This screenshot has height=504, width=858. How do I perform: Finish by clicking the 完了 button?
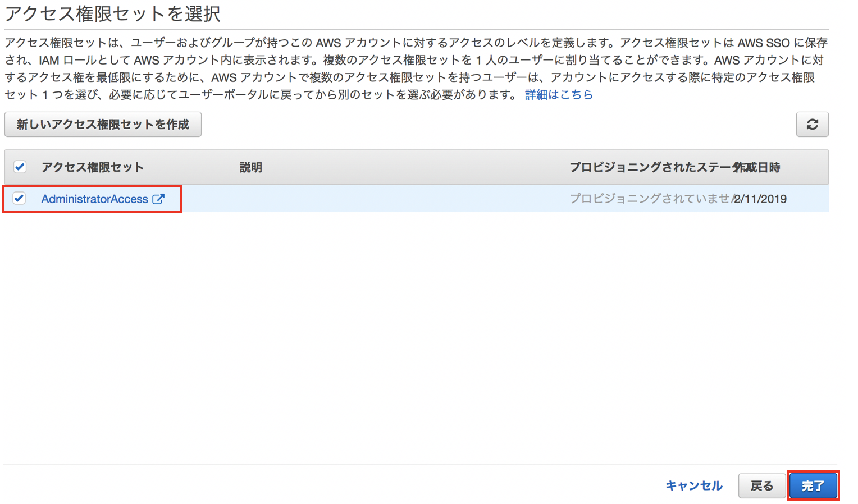(x=813, y=486)
